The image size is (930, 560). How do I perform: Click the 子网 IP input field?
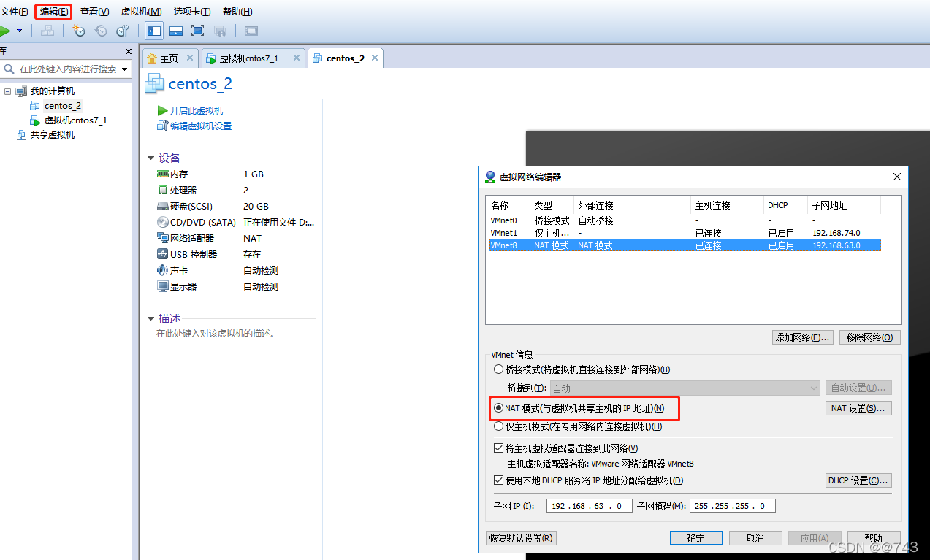(x=589, y=505)
